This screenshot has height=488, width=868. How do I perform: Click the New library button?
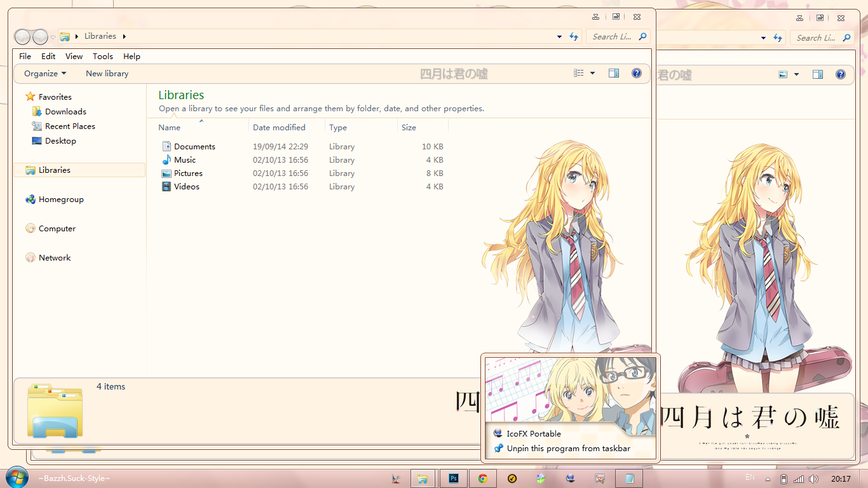[107, 74]
